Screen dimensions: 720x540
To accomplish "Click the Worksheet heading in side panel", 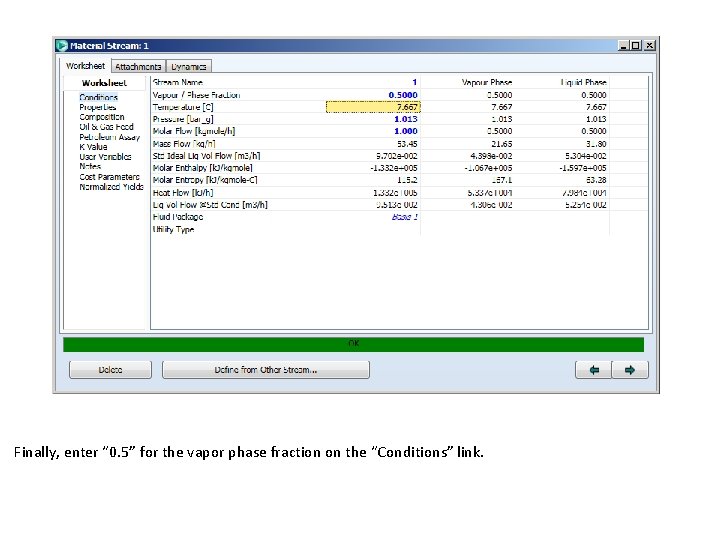I will (104, 83).
